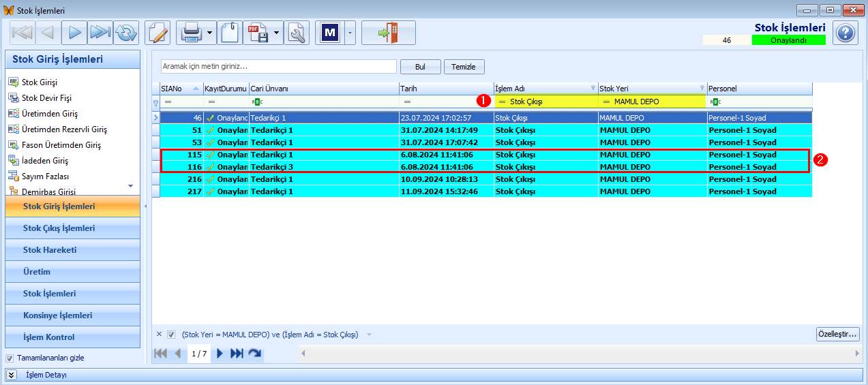Viewport: 868px width, 385px height.
Task: Click the grid's horizontal scrollbar right arrow
Action: (857, 354)
